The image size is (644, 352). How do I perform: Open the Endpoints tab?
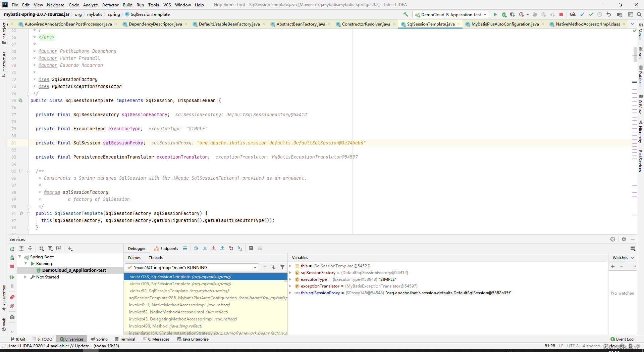click(x=166, y=249)
